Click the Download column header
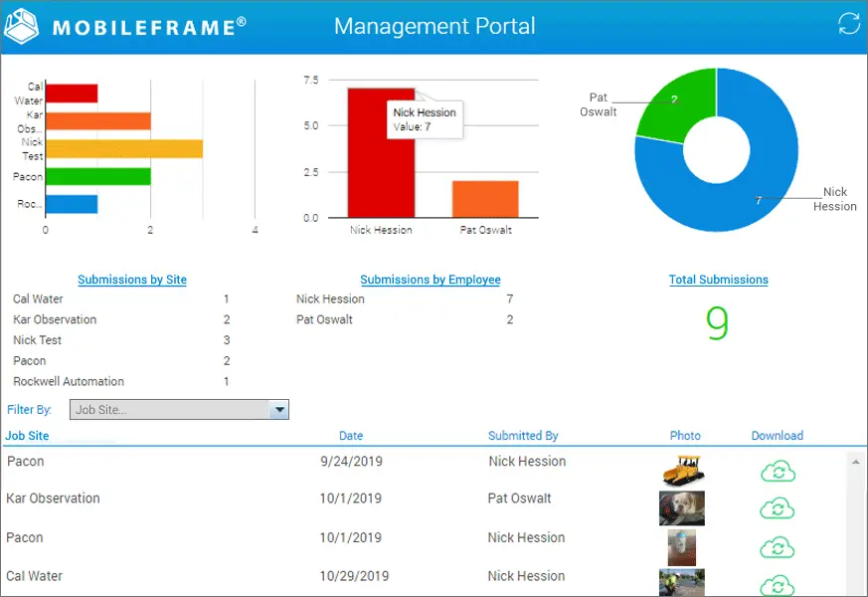868x597 pixels. coord(778,436)
